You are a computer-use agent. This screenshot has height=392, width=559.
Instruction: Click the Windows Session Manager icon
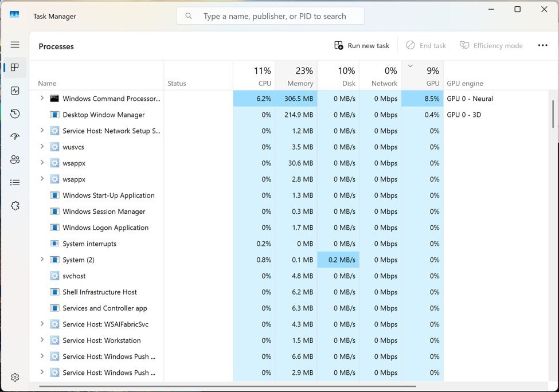(x=54, y=211)
